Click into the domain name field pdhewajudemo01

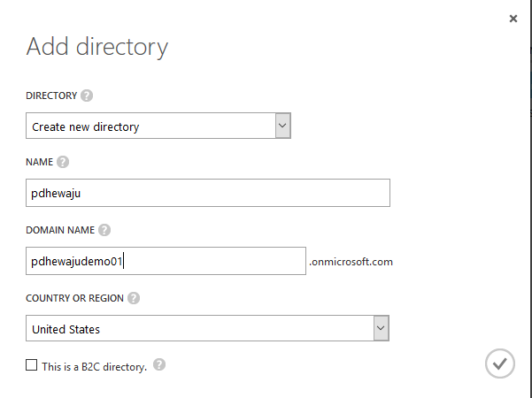(166, 261)
